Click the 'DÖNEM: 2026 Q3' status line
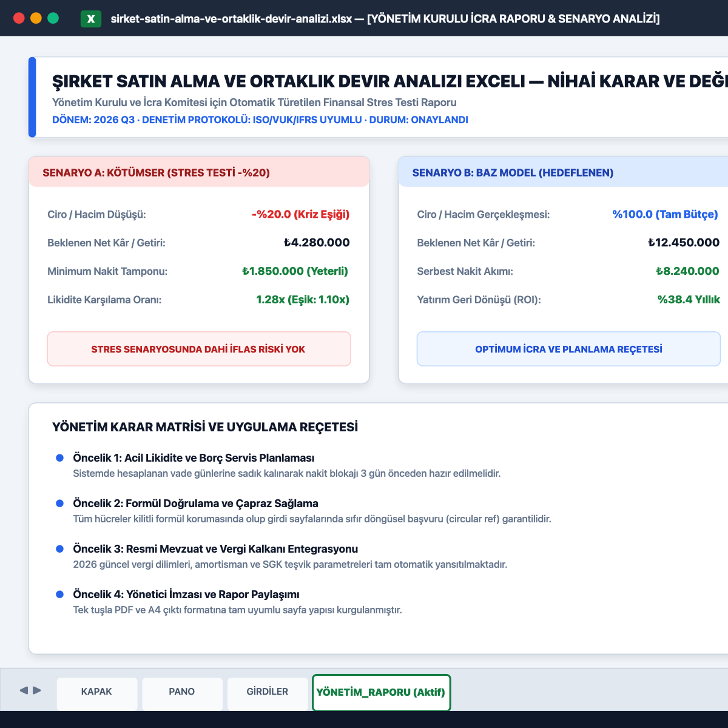 tap(260, 120)
